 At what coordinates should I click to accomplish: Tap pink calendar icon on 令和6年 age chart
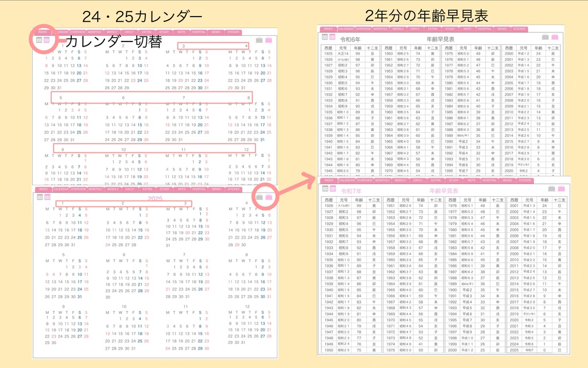click(x=332, y=36)
